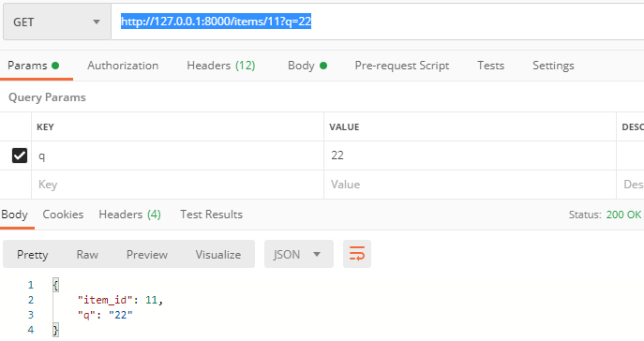
Task: Select the Params tab
Action: click(33, 66)
